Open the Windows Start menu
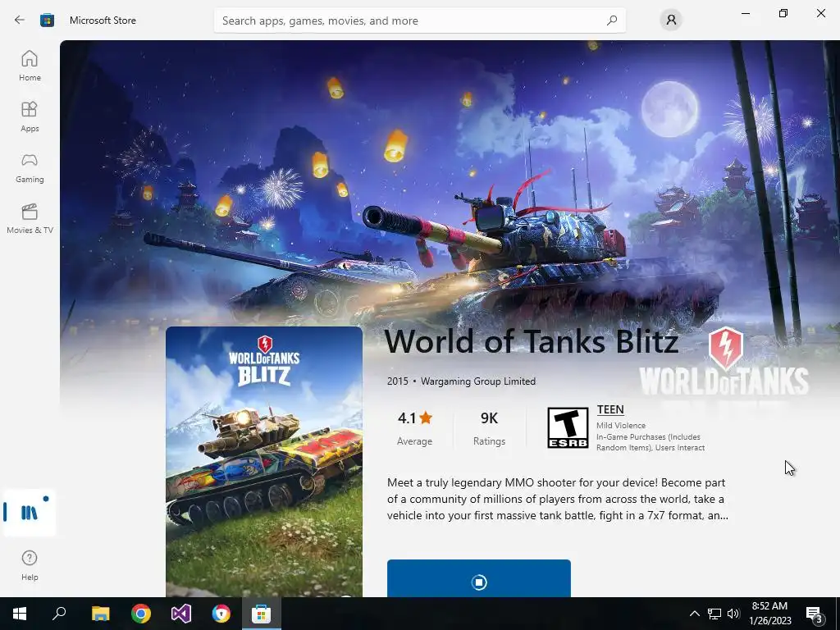Screen dimensions: 840x630 [x=20, y=614]
